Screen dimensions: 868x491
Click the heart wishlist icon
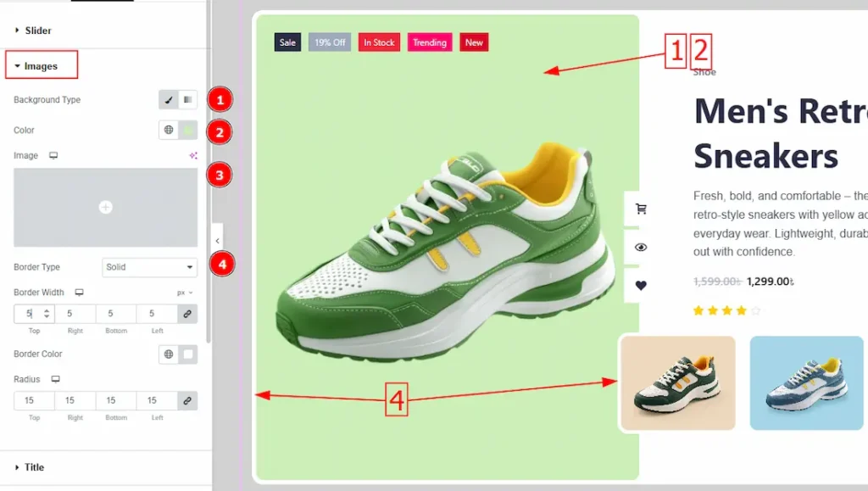coord(641,286)
